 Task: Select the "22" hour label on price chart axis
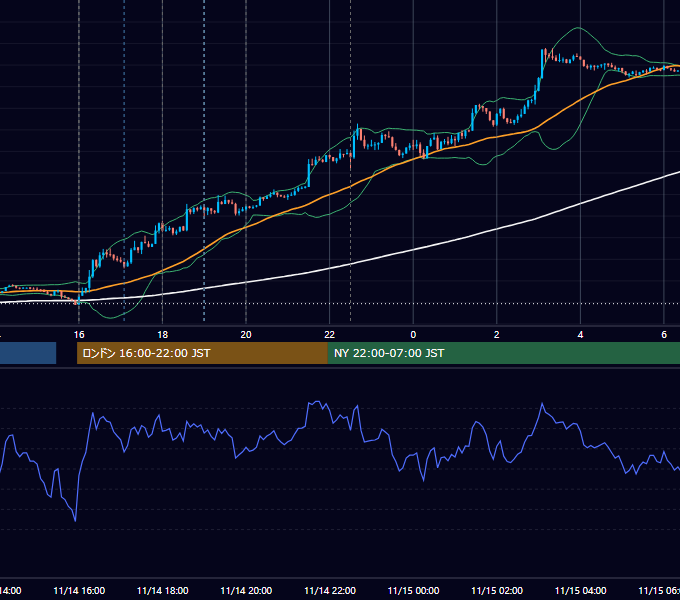point(330,334)
